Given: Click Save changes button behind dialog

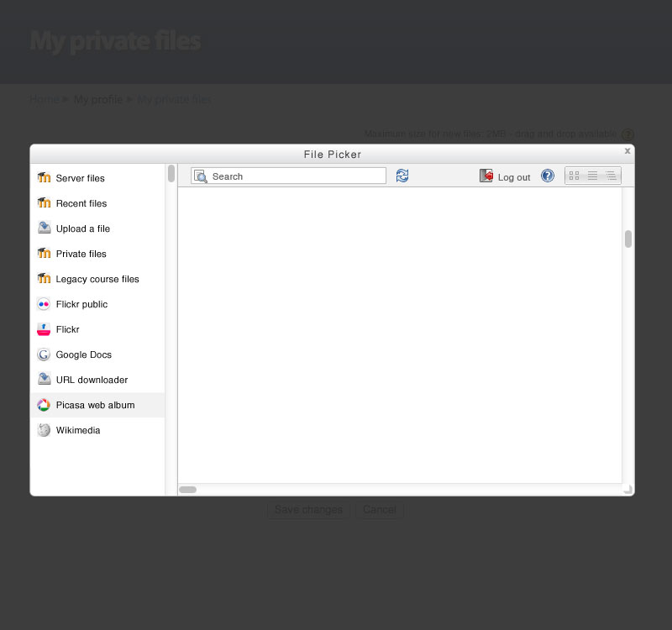Looking at the screenshot, I should click(x=308, y=510).
